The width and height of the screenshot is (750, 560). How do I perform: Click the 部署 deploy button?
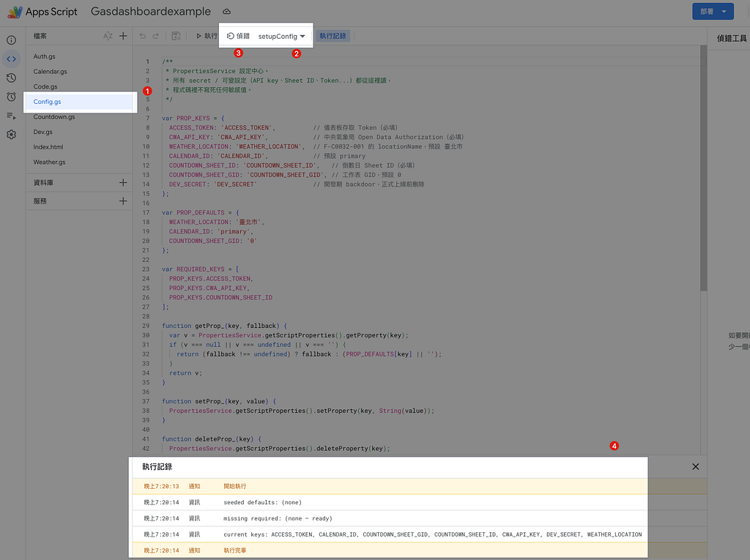click(713, 12)
